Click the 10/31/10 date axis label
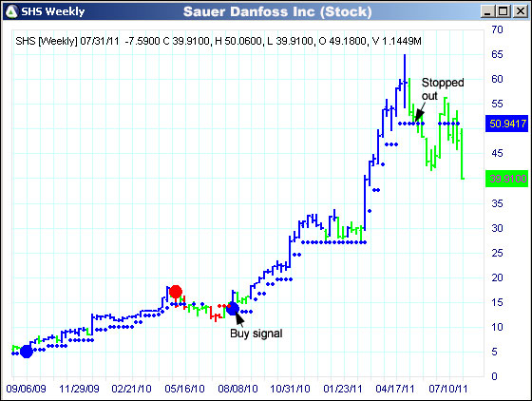Image resolution: width=532 pixels, height=401 pixels. tap(290, 389)
